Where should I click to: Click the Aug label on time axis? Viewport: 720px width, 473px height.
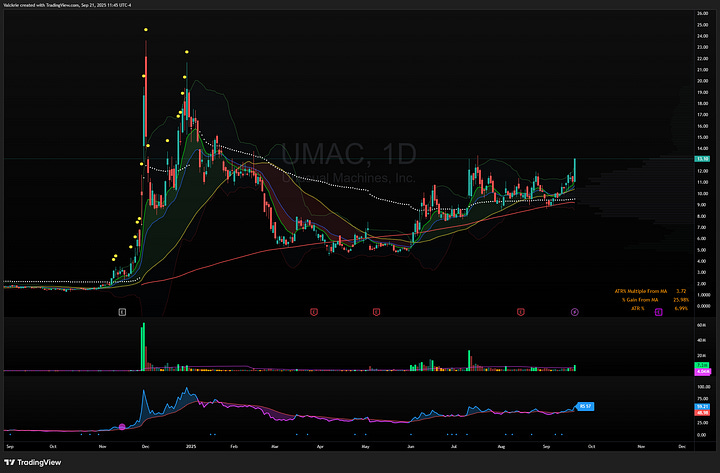pyautogui.click(x=501, y=446)
